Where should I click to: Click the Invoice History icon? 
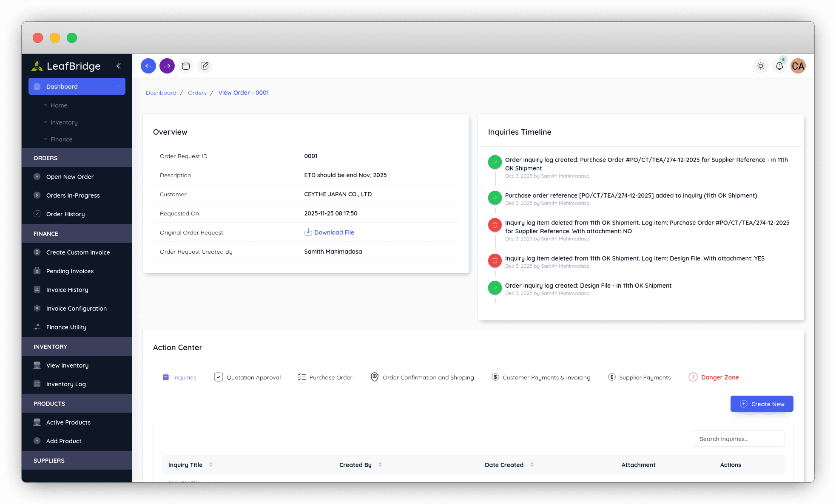point(37,289)
